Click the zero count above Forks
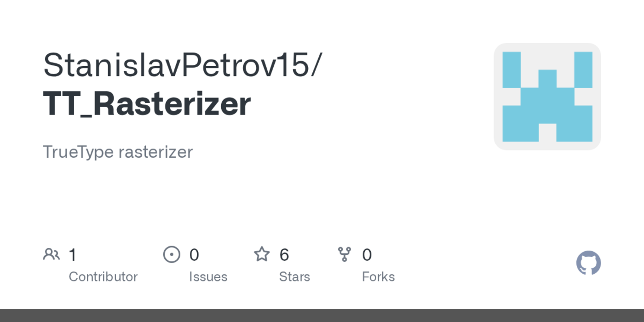Viewport: 644px width, 322px height. [367, 255]
